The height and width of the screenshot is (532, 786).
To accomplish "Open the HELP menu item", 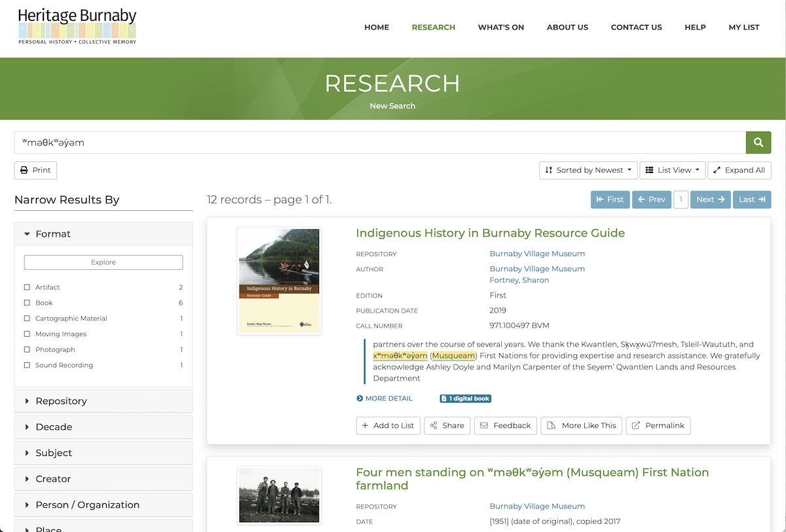I will coord(695,28).
